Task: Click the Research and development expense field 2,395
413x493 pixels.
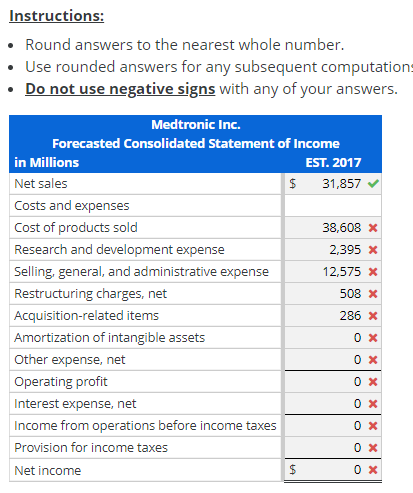Action: 333,250
